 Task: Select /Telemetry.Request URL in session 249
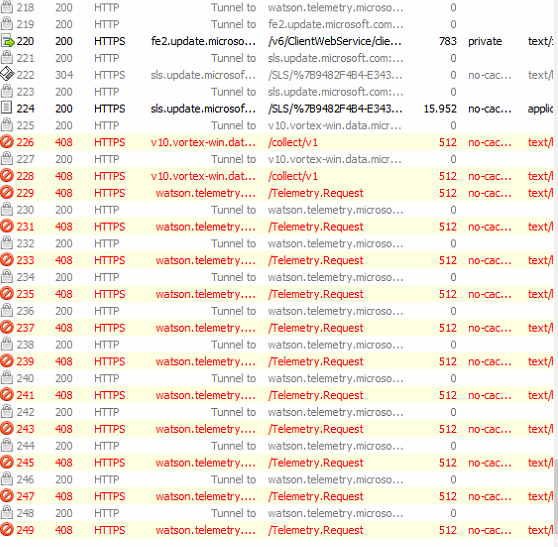tap(316, 530)
